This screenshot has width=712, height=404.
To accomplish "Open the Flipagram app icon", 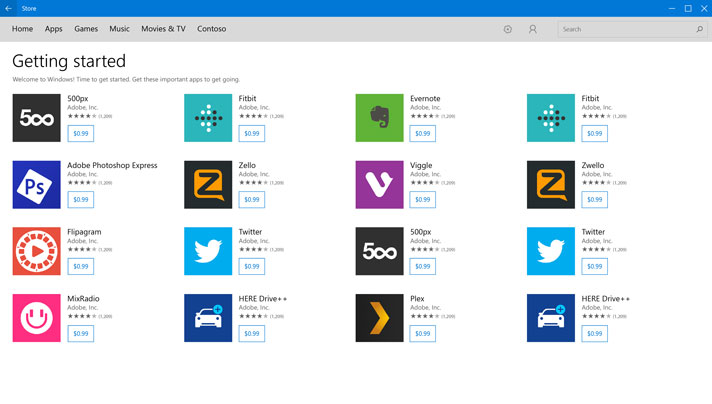I will pyautogui.click(x=36, y=251).
